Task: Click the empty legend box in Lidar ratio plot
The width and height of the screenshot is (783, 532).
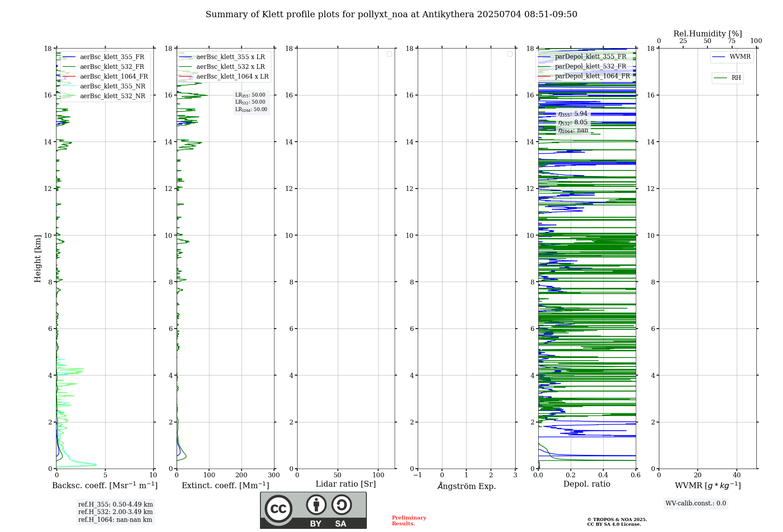Action: [x=389, y=54]
